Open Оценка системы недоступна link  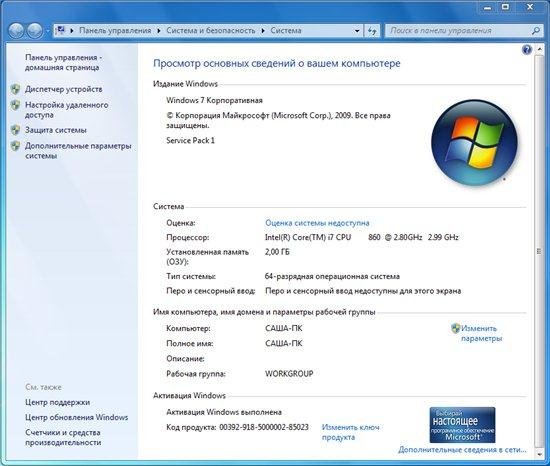click(317, 223)
